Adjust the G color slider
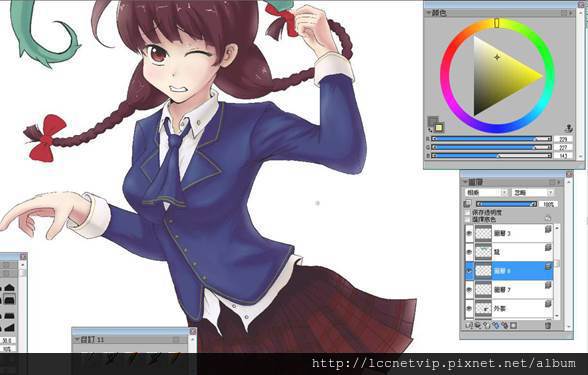The image size is (588, 375). pyautogui.click(x=491, y=147)
